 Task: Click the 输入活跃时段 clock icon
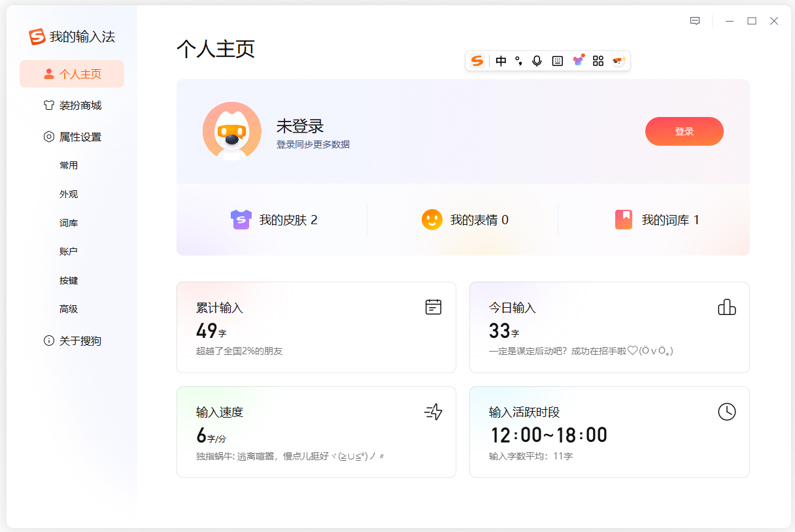click(x=726, y=412)
